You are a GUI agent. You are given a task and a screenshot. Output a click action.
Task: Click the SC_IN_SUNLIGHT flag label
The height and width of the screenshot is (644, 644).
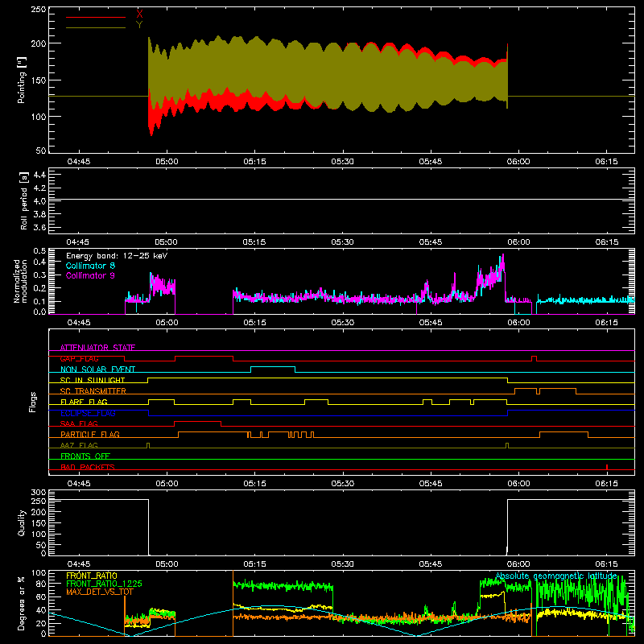tap(93, 380)
